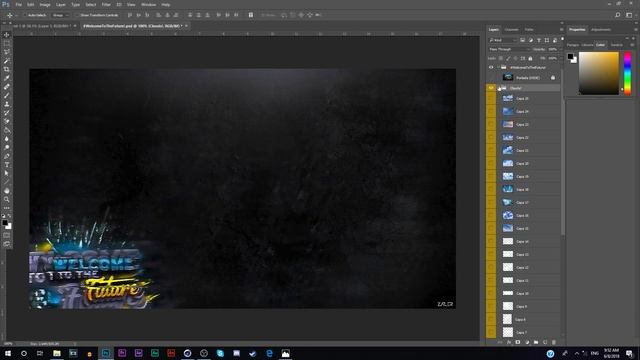Select the Gradient tool
The height and width of the screenshot is (360, 640).
[7, 130]
